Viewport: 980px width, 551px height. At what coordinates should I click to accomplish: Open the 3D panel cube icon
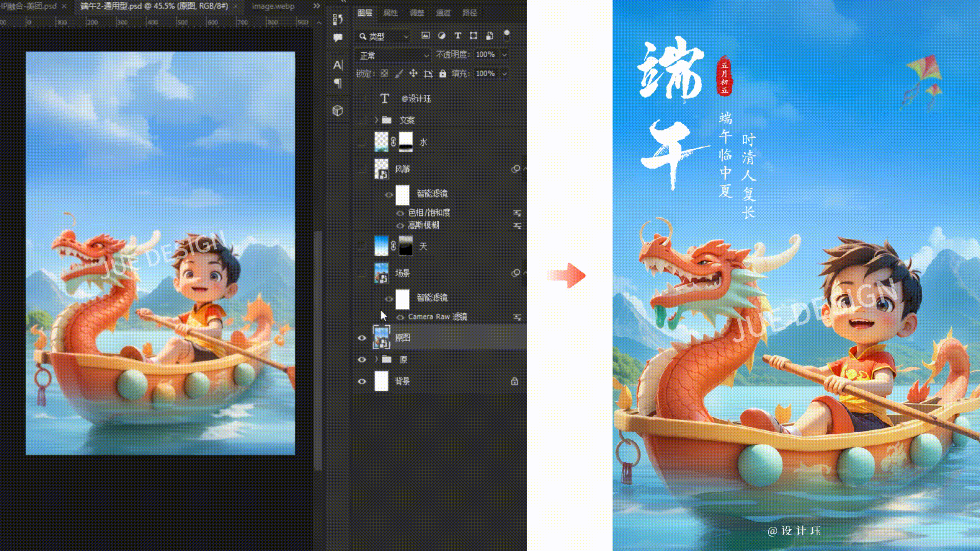[x=338, y=111]
